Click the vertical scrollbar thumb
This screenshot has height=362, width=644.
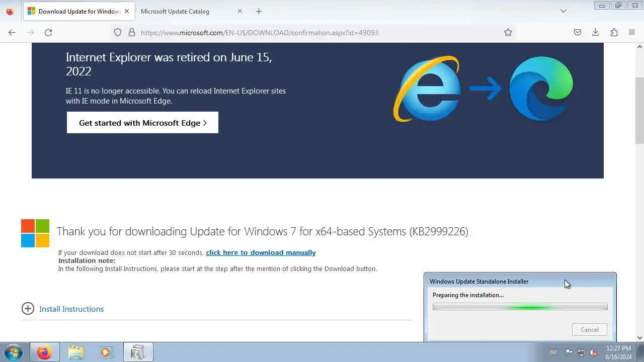[639, 111]
